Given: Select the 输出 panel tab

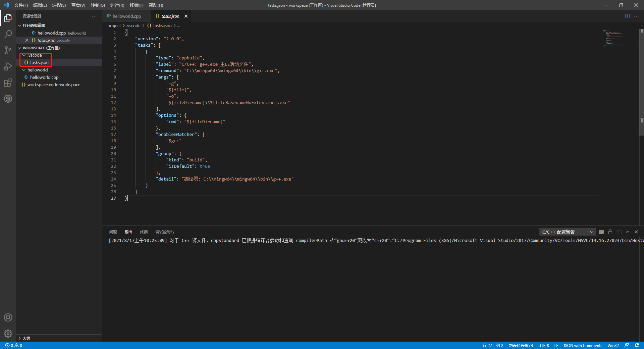Looking at the screenshot, I should (x=128, y=232).
